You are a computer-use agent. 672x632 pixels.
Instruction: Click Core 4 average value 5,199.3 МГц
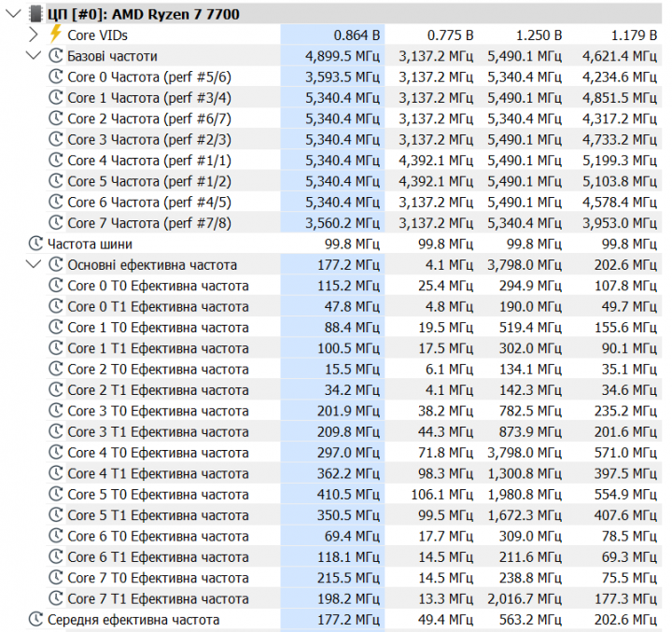pos(620,161)
